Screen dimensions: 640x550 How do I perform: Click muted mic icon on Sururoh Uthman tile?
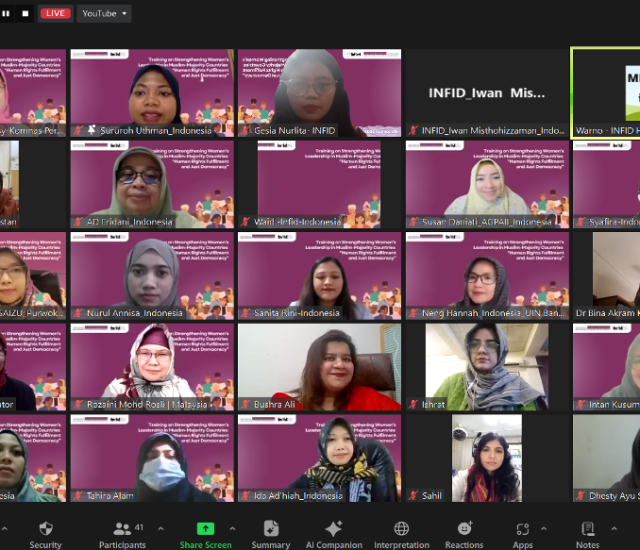coord(78,131)
